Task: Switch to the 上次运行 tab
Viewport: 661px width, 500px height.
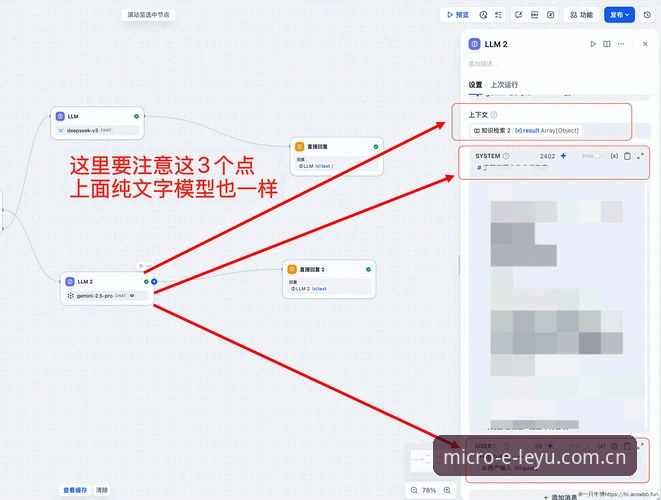Action: click(x=504, y=85)
